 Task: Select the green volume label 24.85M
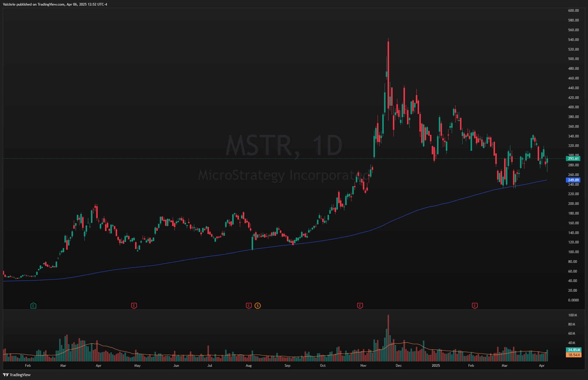click(574, 350)
